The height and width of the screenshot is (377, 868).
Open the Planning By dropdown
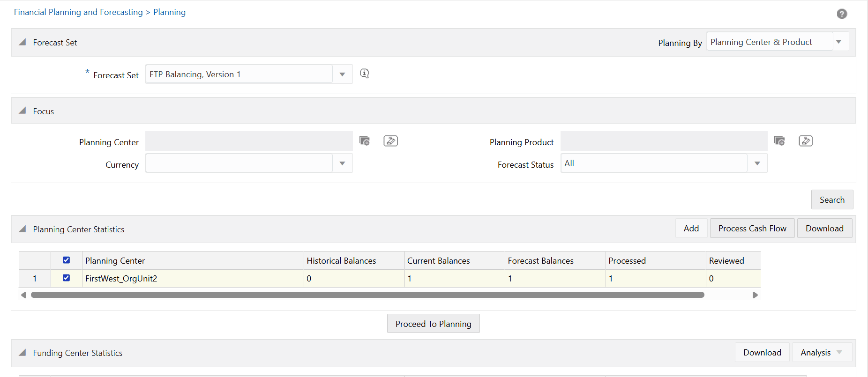(838, 42)
